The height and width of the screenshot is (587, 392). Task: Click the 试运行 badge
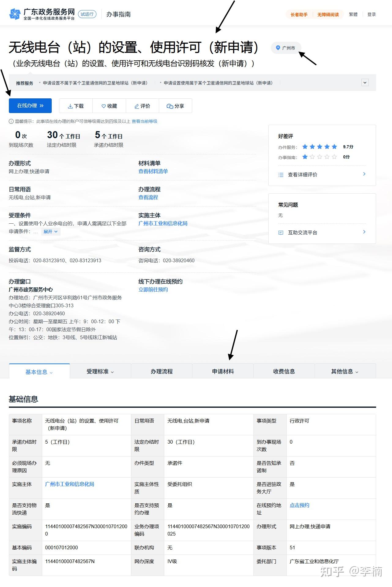click(x=87, y=14)
